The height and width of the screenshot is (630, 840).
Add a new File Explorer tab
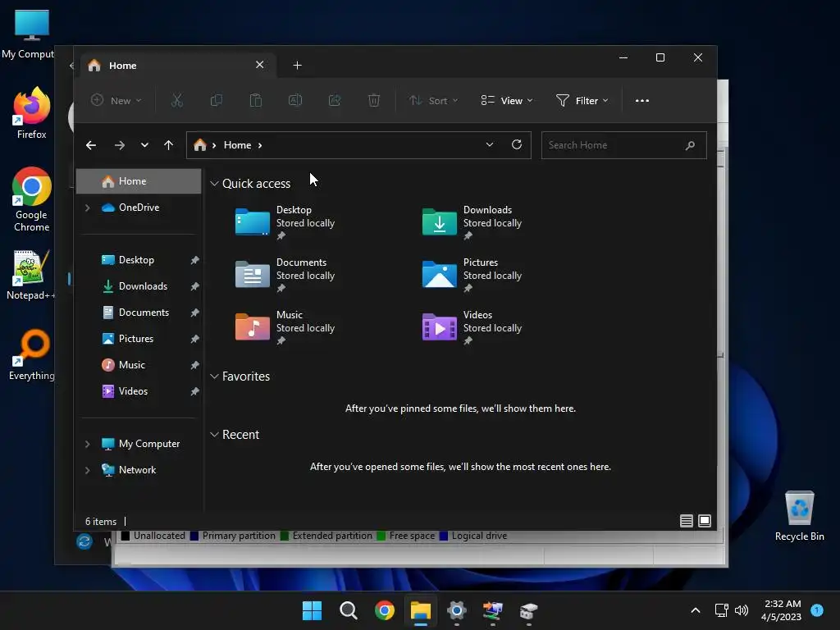(x=297, y=66)
